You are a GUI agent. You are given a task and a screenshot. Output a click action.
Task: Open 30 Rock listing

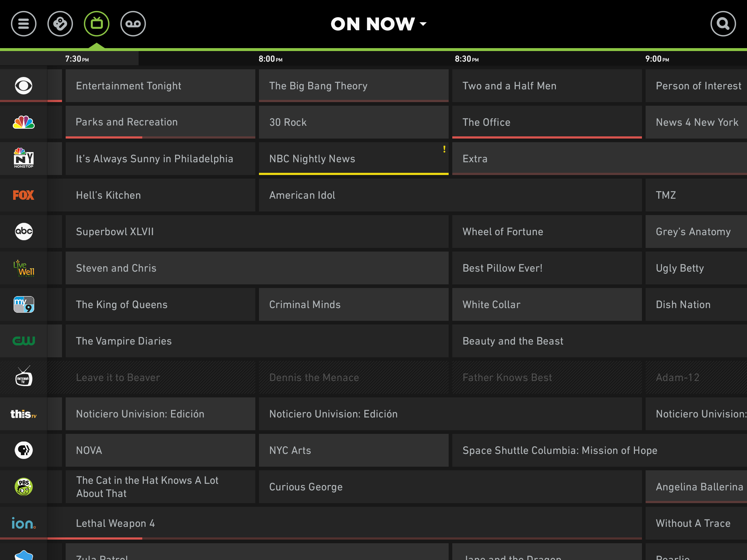point(354,122)
